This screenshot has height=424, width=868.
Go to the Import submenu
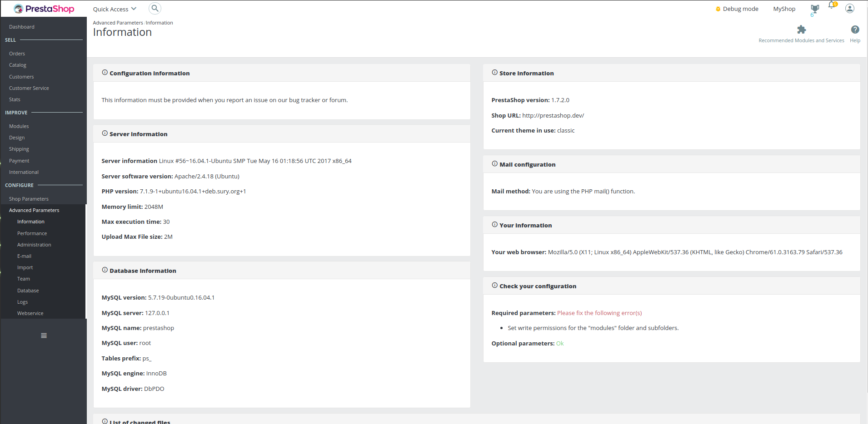[x=25, y=267]
